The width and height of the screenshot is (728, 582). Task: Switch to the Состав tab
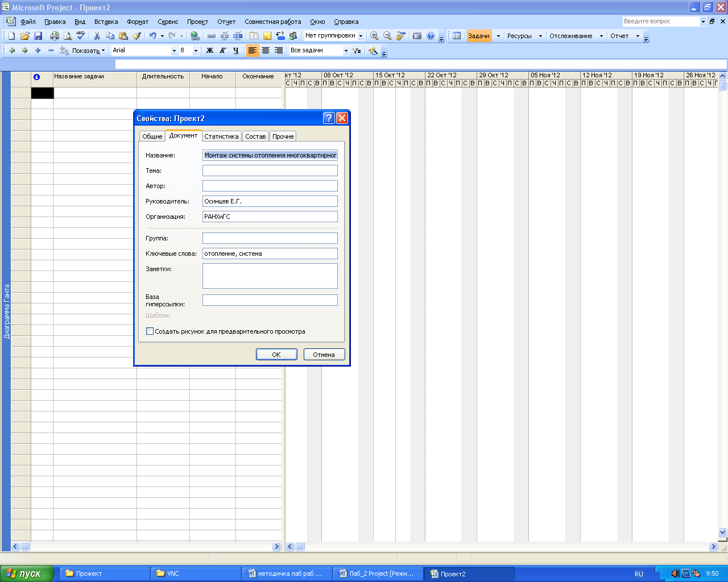pos(255,136)
